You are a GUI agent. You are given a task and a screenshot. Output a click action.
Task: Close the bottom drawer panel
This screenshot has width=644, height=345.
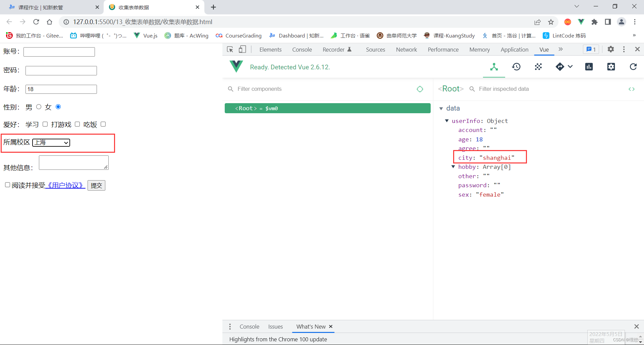[x=637, y=327]
